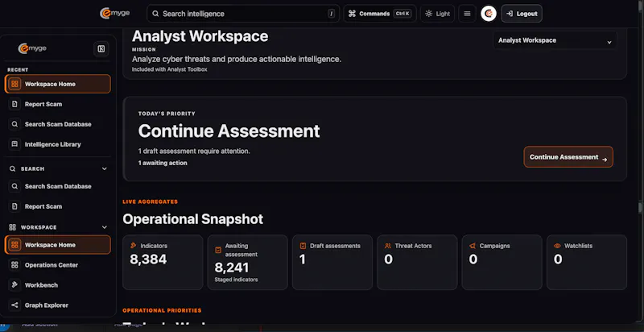Open the hamburger menu in top bar
This screenshot has height=332, width=644.
pyautogui.click(x=467, y=14)
